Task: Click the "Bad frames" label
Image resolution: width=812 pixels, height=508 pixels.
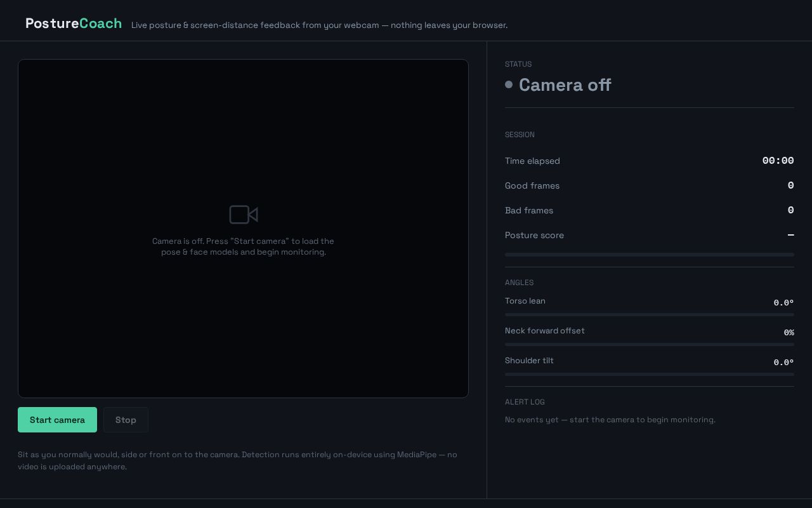Action: pos(529,210)
